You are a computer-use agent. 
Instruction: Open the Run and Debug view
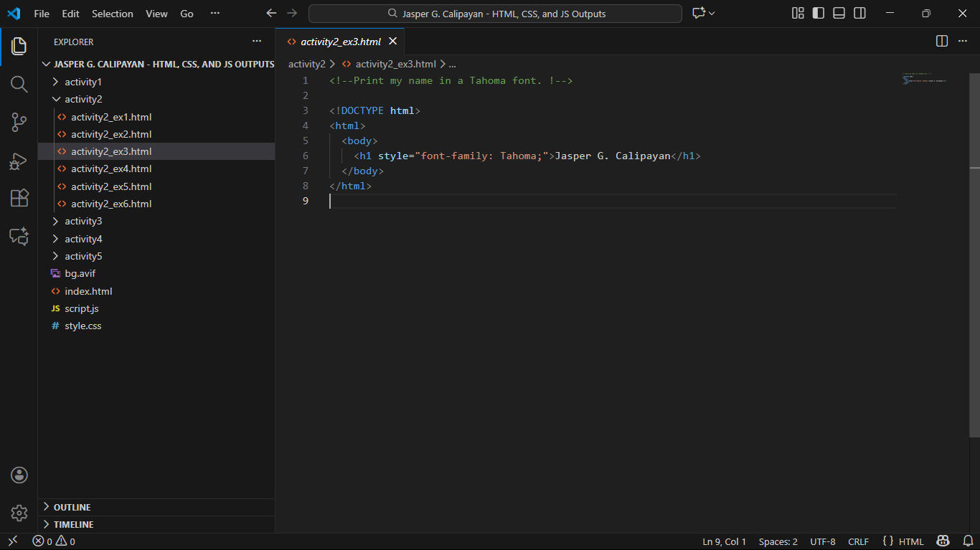coord(19,161)
